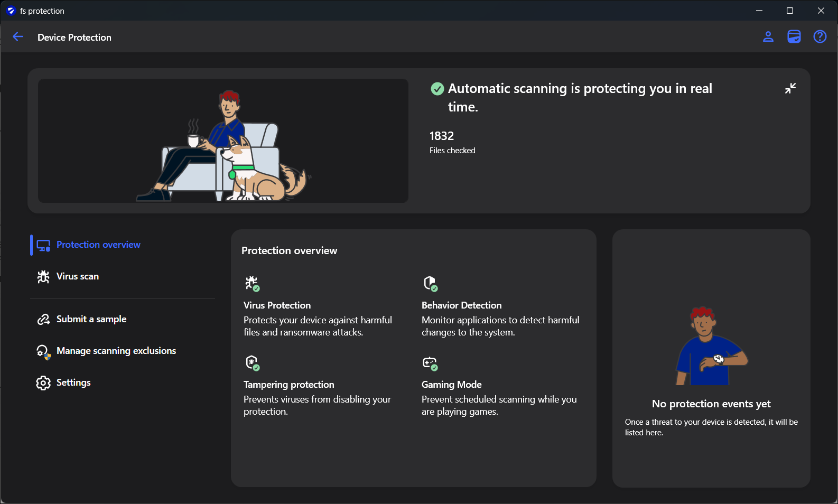Click the Virus Protection heading
Image resolution: width=838 pixels, height=504 pixels.
(x=277, y=305)
